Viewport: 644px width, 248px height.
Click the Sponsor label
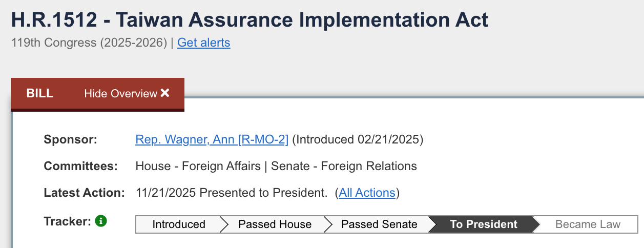(70, 139)
